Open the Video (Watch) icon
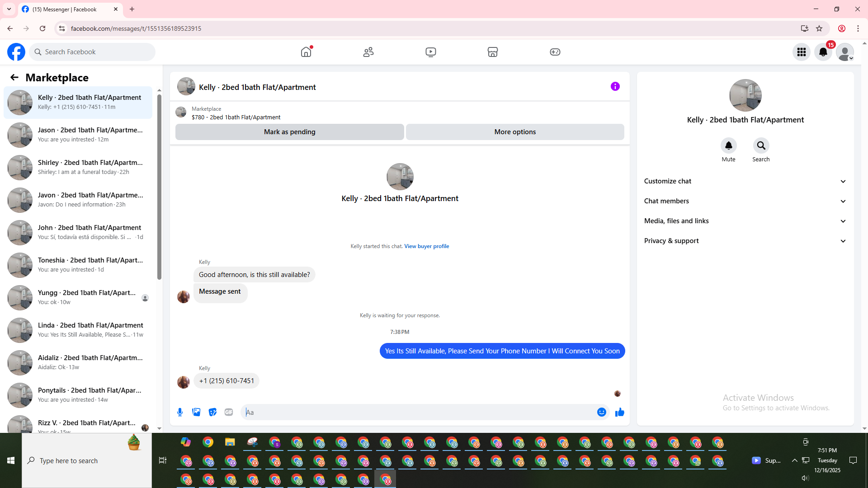Screen dimensions: 868x488 pos(431,52)
